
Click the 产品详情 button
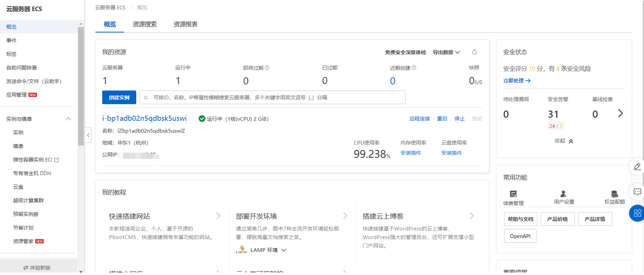[595, 219]
